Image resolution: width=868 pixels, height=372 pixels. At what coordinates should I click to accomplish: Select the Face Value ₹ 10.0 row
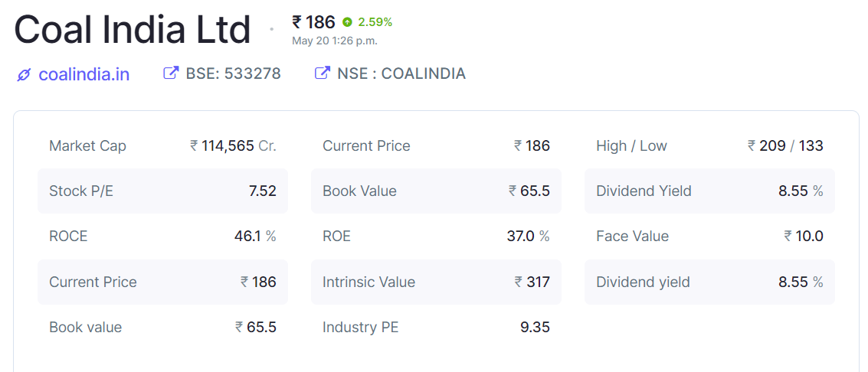(709, 236)
